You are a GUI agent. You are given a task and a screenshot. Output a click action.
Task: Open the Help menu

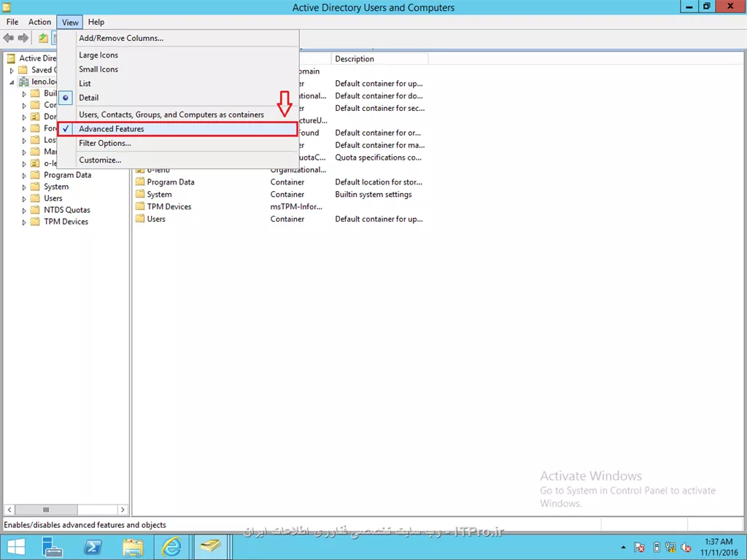pos(96,22)
